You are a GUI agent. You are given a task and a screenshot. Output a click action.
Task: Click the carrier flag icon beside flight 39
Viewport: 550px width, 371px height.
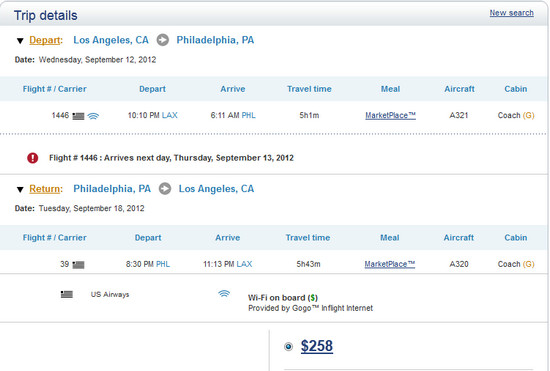78,265
